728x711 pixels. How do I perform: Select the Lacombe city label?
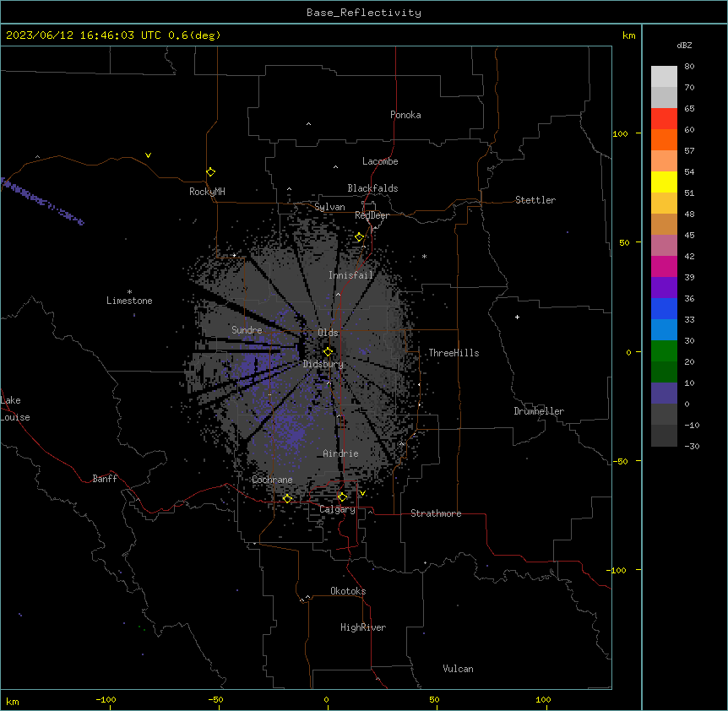380,161
